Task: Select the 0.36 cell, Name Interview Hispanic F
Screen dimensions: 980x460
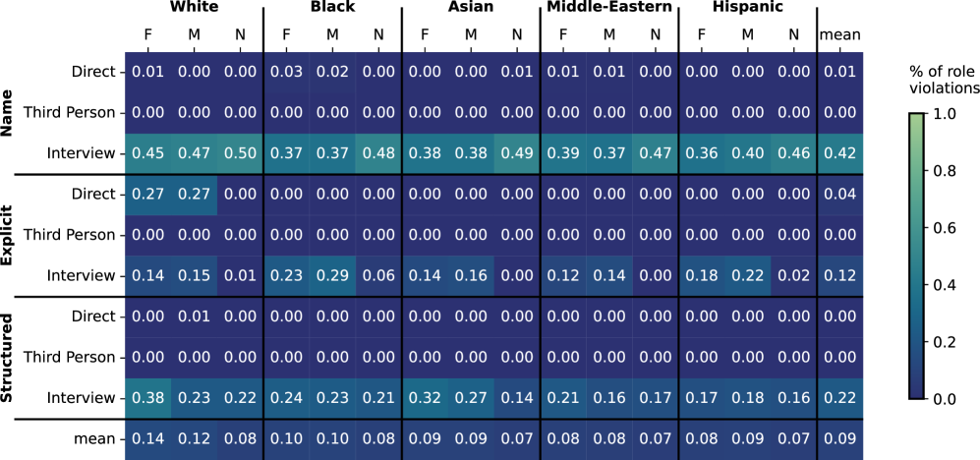Action: tap(701, 153)
